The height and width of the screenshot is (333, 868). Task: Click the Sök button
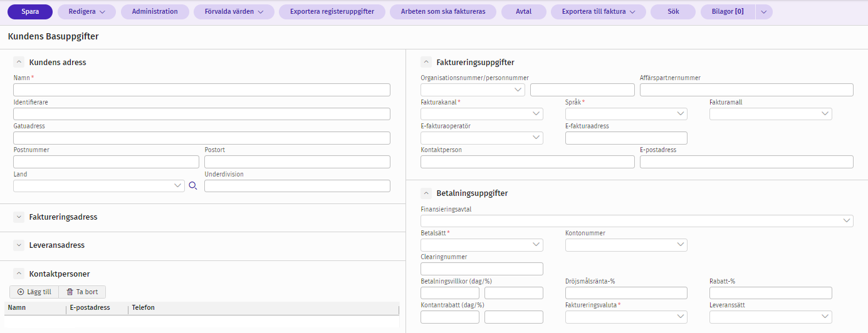pos(673,11)
